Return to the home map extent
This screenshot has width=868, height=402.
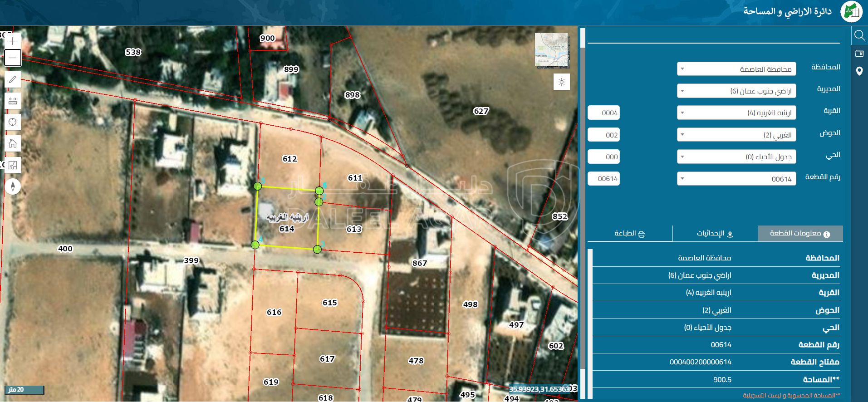pos(13,144)
